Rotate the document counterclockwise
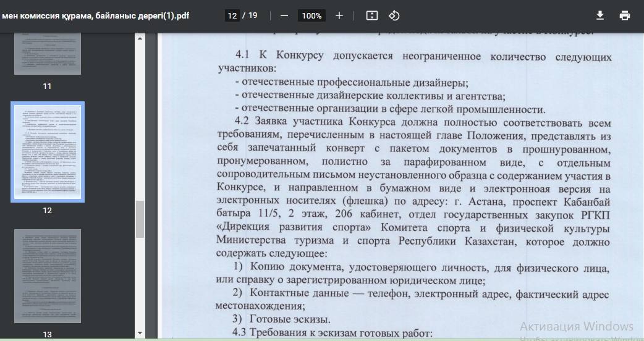 click(394, 15)
